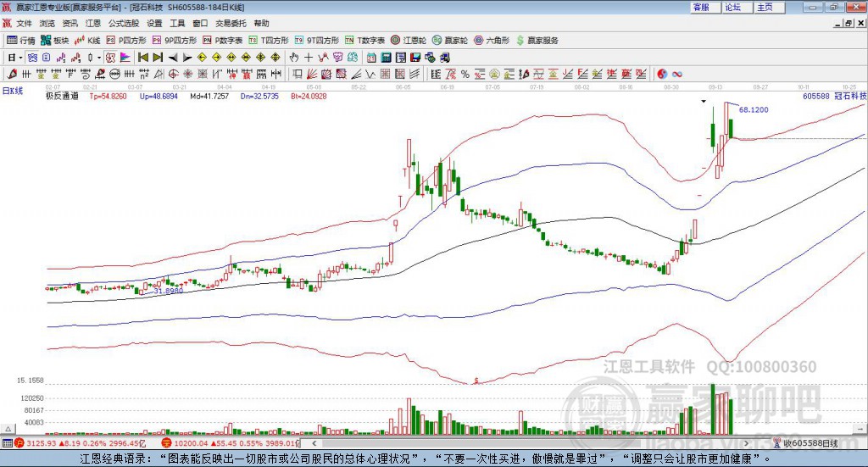The image size is (868, 467).
Task: Click the 3125.93 index in status bar
Action: point(41,443)
